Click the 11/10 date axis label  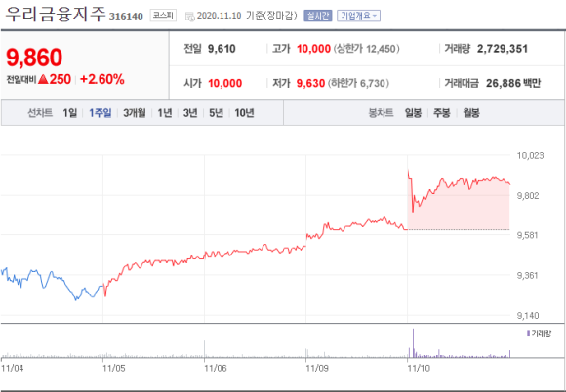419,368
